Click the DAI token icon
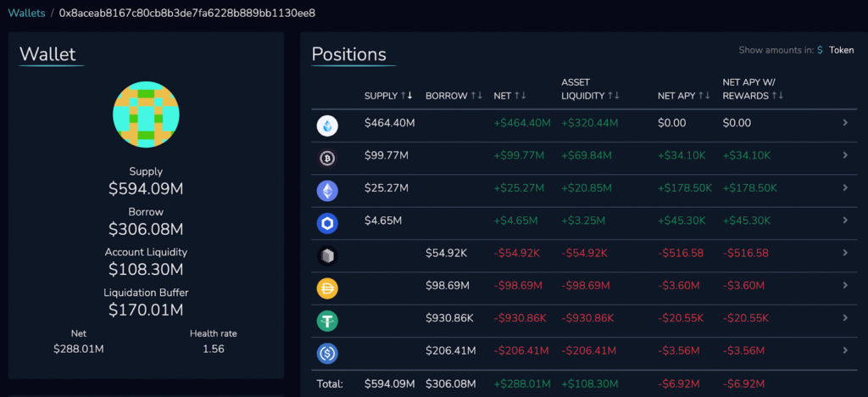This screenshot has width=868, height=397. click(x=327, y=288)
